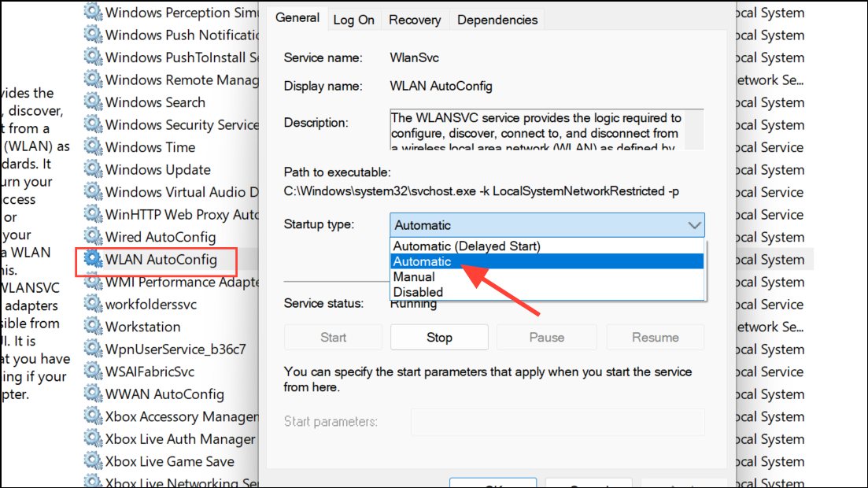Image resolution: width=868 pixels, height=488 pixels.
Task: Select the Windows Update service name
Action: (x=157, y=169)
